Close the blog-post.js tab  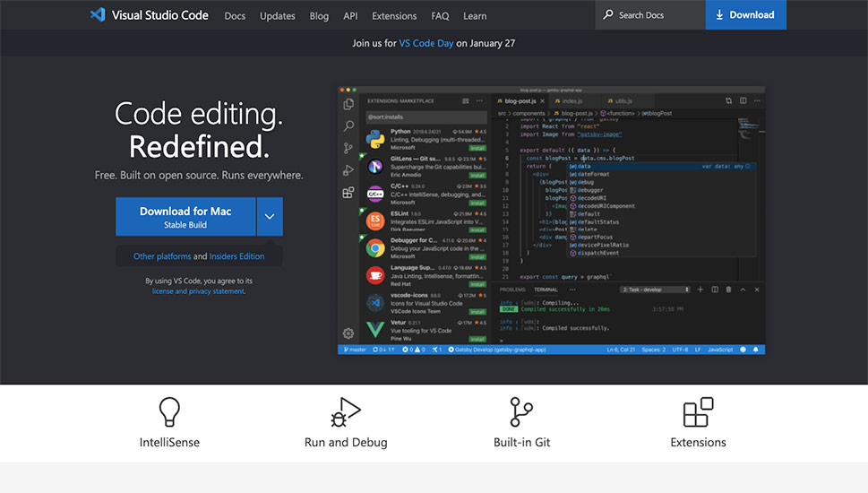pos(543,100)
